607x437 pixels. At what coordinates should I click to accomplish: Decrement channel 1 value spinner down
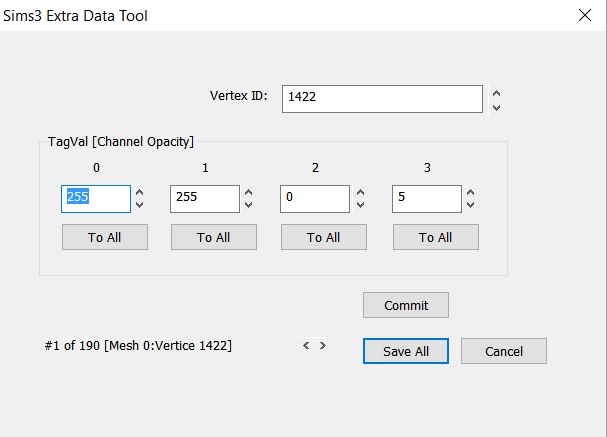pyautogui.click(x=249, y=205)
